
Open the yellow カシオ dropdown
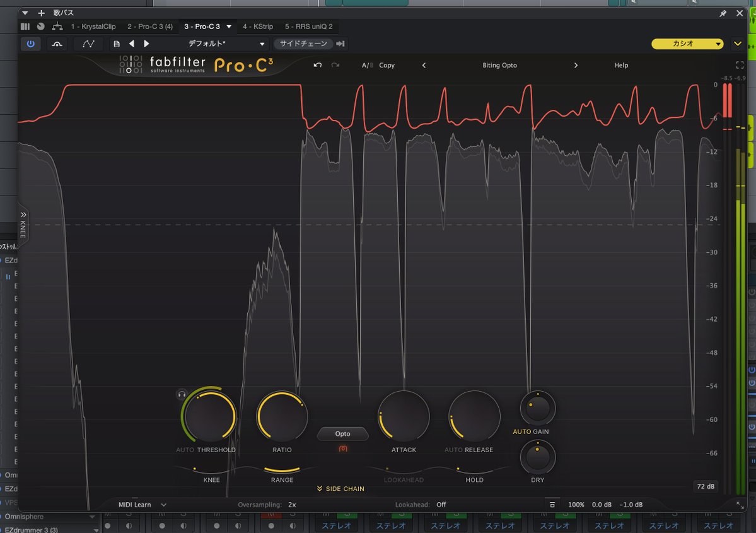click(687, 44)
